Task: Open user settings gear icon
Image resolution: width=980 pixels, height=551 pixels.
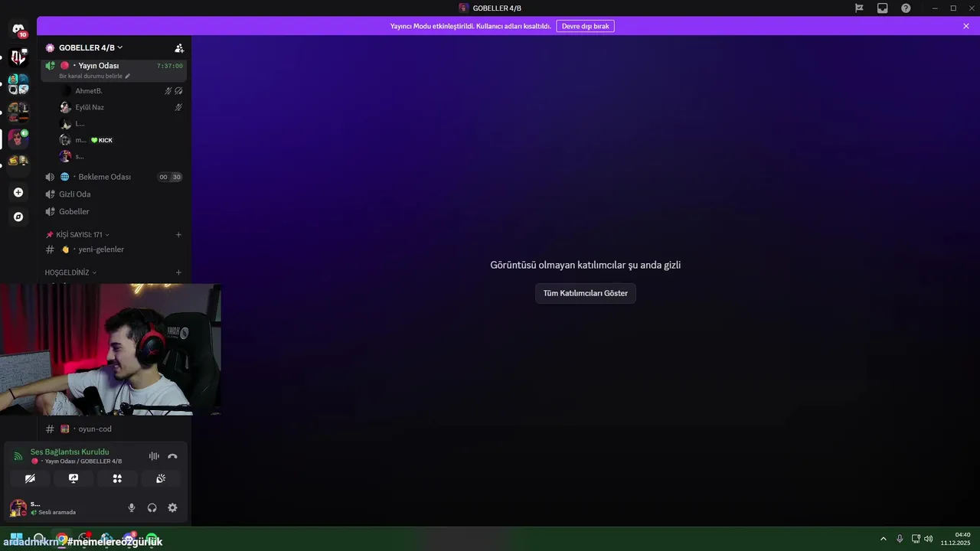Action: click(x=172, y=507)
